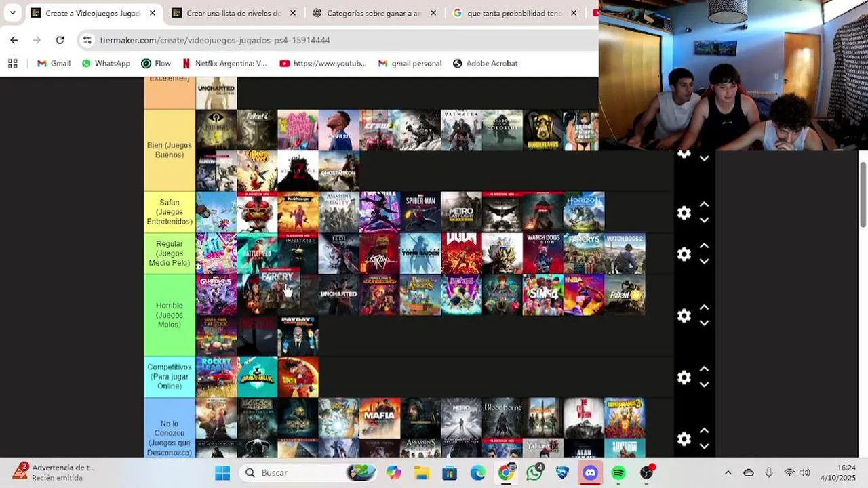Select the Payday 2 game cover
This screenshot has width=868, height=488.
(x=298, y=335)
